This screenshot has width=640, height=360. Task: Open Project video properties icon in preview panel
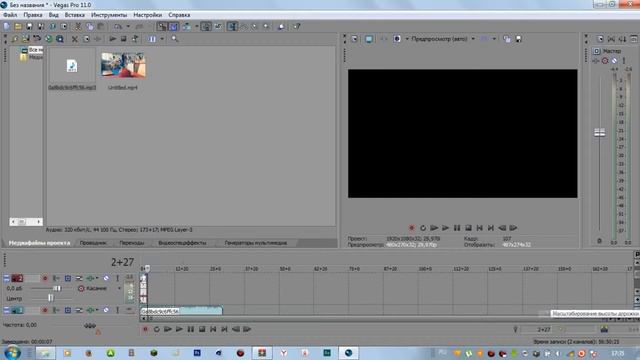(x=354, y=39)
